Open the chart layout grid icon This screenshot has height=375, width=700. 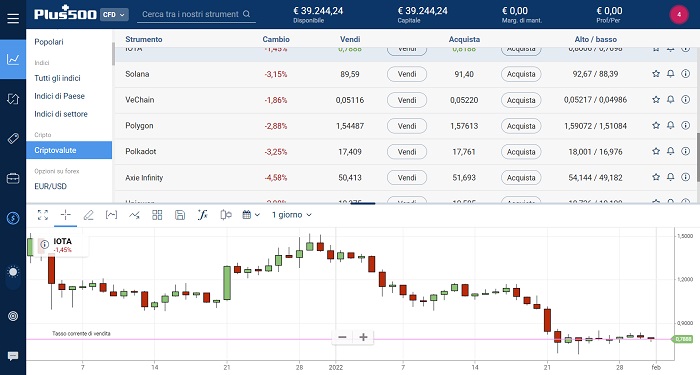[157, 215]
